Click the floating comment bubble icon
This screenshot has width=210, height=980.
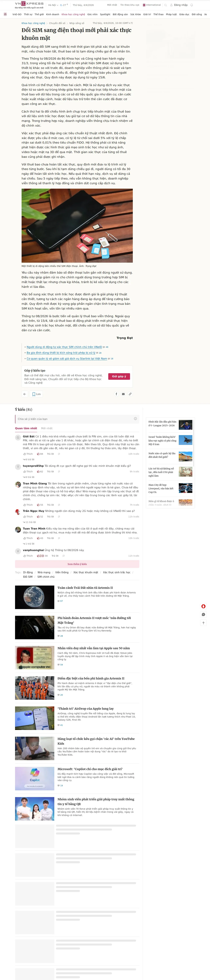click(x=203, y=614)
